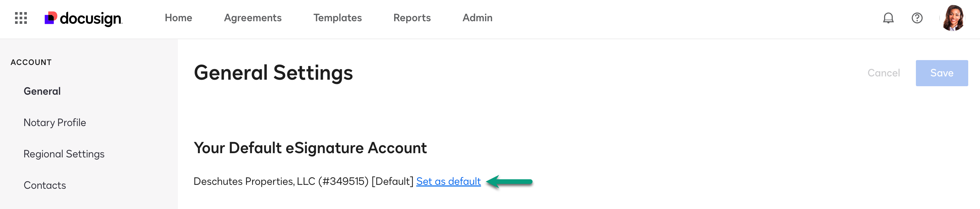
Task: Click the ACCOUNT sidebar section label
Action: point(31,62)
